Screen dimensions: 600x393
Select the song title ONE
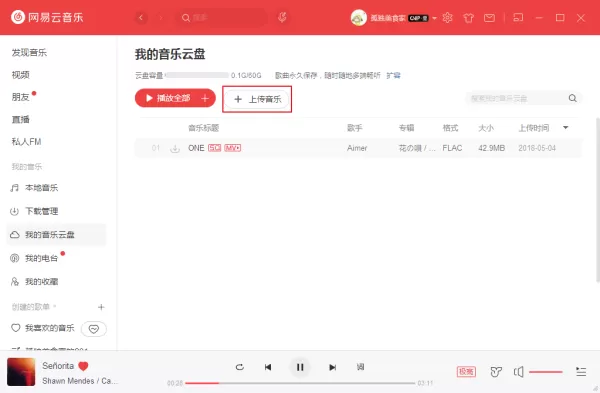pyautogui.click(x=196, y=148)
